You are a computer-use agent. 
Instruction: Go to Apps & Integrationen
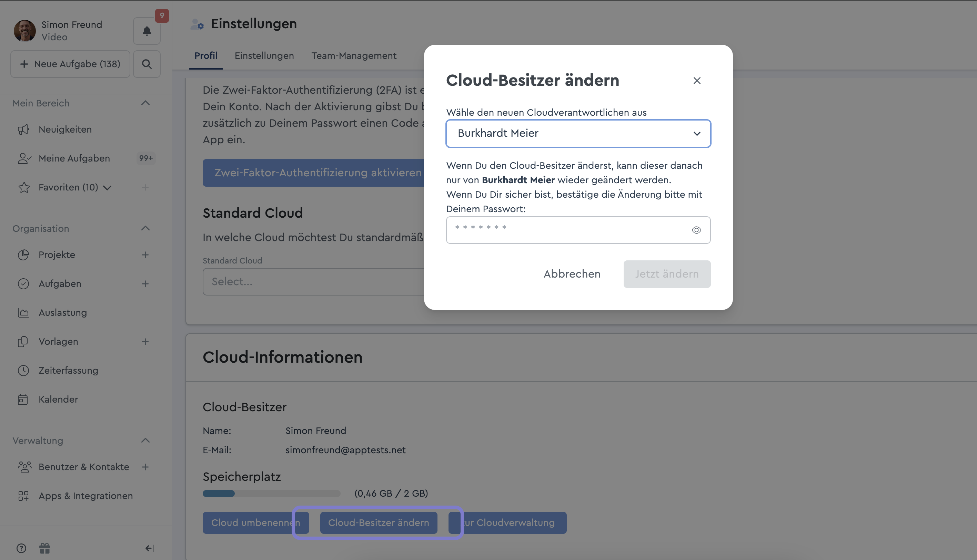click(x=85, y=496)
